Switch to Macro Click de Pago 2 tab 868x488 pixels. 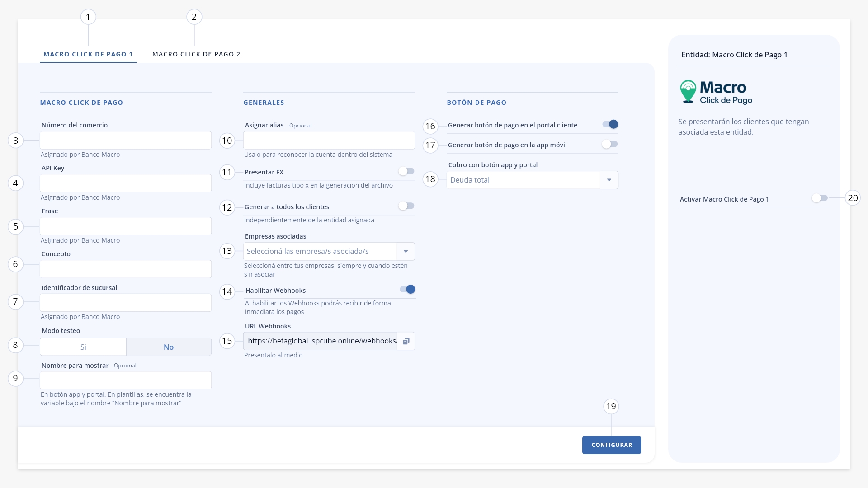coord(196,54)
